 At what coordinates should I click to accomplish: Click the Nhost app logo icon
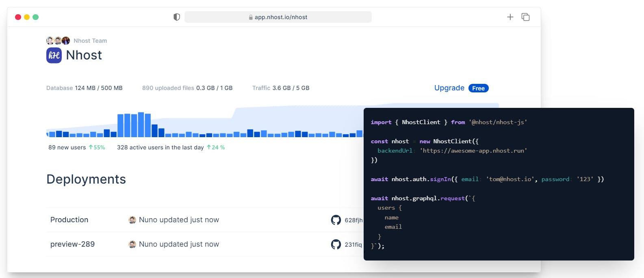tap(54, 55)
